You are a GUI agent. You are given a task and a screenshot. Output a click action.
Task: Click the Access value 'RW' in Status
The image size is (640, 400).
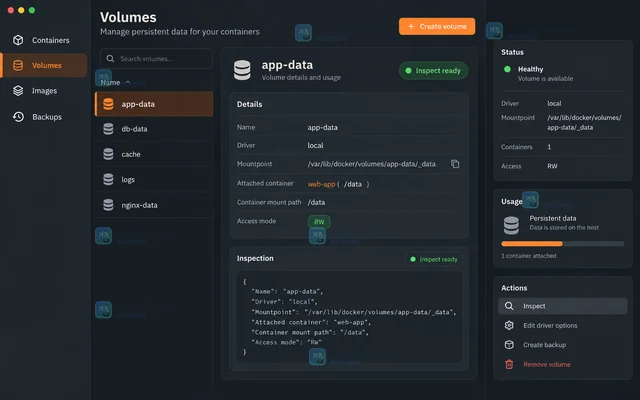tap(552, 166)
